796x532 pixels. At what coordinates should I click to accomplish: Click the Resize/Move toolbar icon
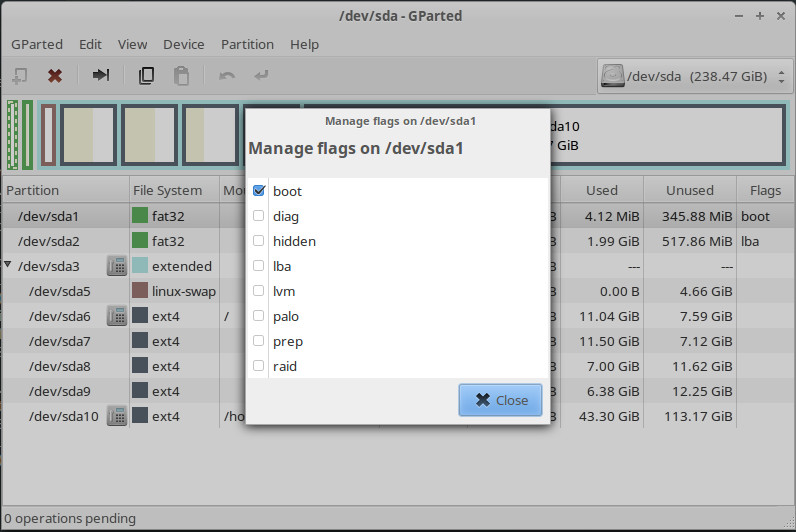101,75
